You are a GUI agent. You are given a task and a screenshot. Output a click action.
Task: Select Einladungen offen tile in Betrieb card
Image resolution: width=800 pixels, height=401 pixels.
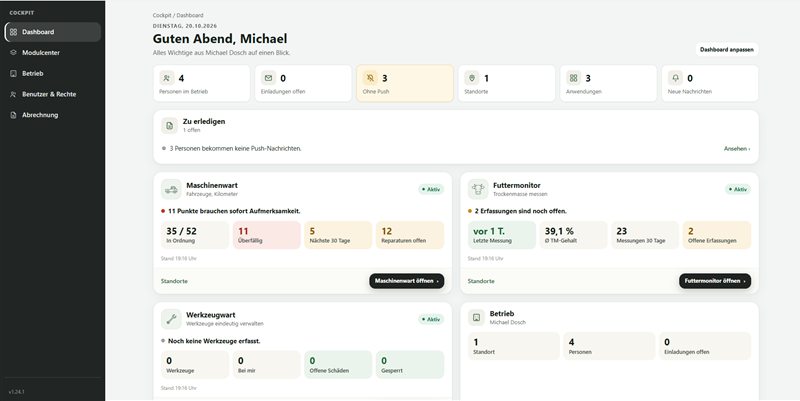[705, 346]
